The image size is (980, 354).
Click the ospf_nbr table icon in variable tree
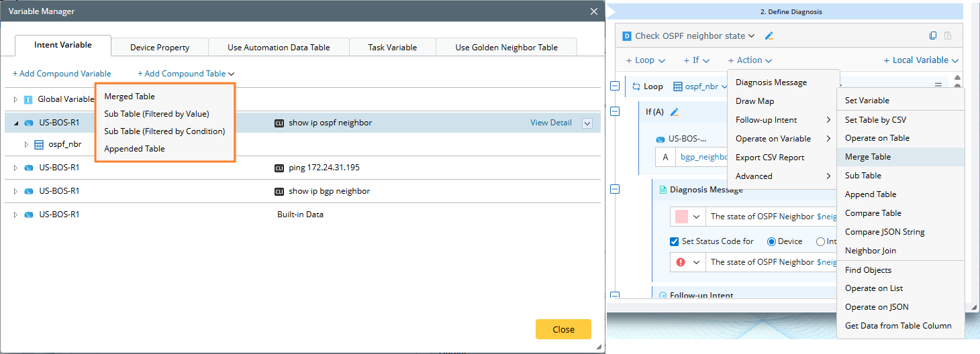[39, 144]
